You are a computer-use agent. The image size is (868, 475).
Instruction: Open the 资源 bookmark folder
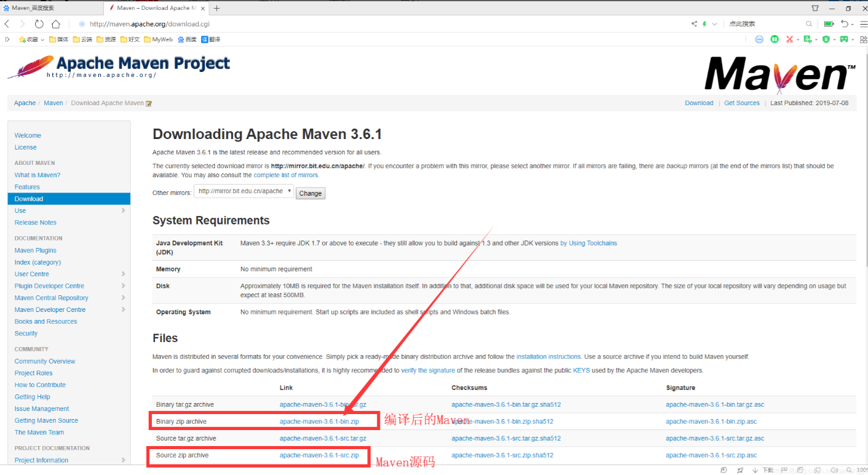(x=106, y=39)
